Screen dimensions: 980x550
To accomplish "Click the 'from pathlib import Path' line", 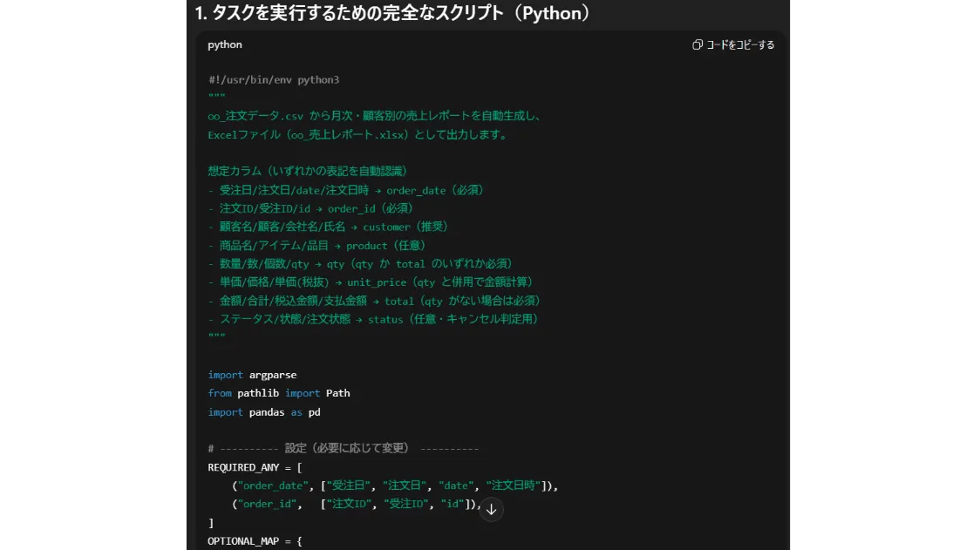I will click(x=279, y=393).
